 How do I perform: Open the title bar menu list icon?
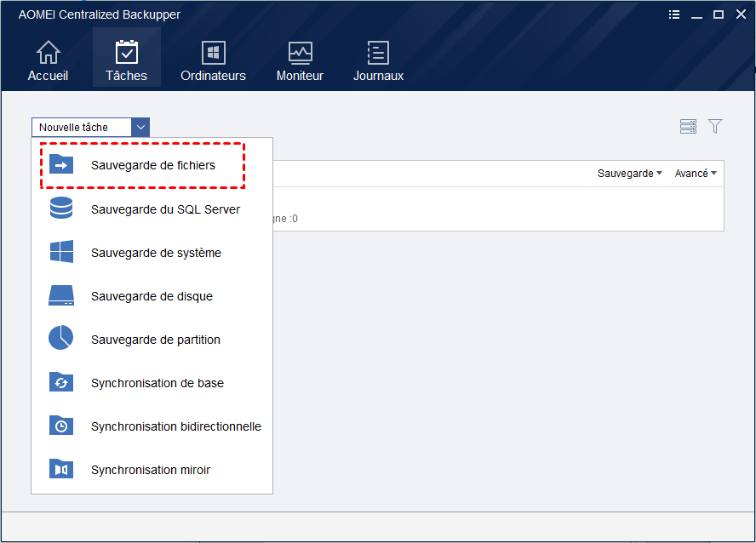tap(674, 14)
